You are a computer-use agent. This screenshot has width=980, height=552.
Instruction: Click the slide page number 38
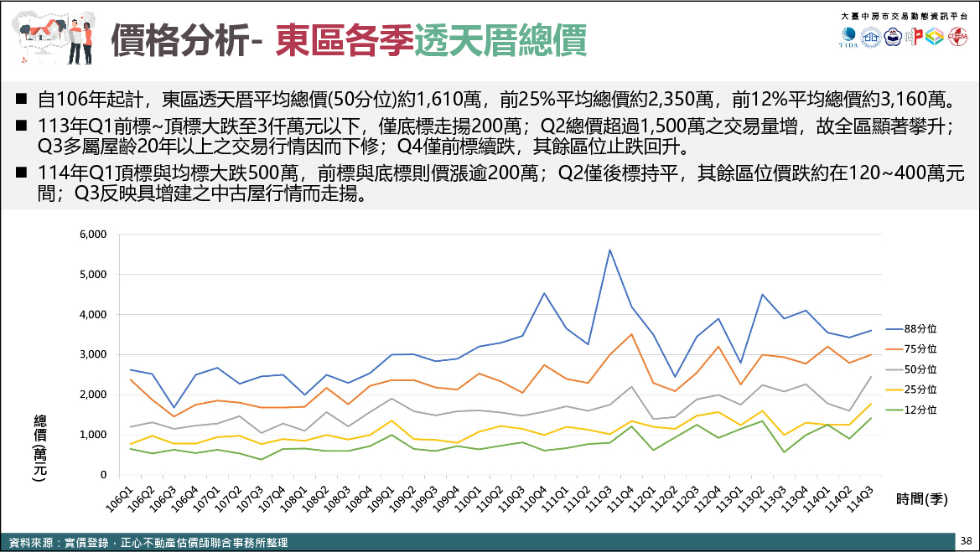[966, 540]
